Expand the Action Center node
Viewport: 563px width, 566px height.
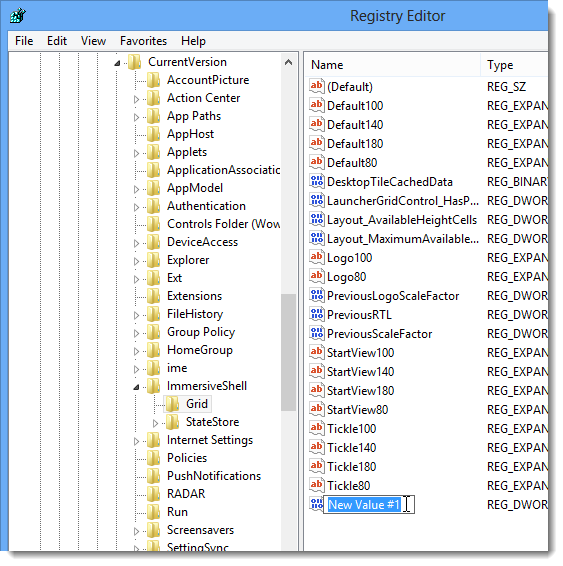click(136, 99)
